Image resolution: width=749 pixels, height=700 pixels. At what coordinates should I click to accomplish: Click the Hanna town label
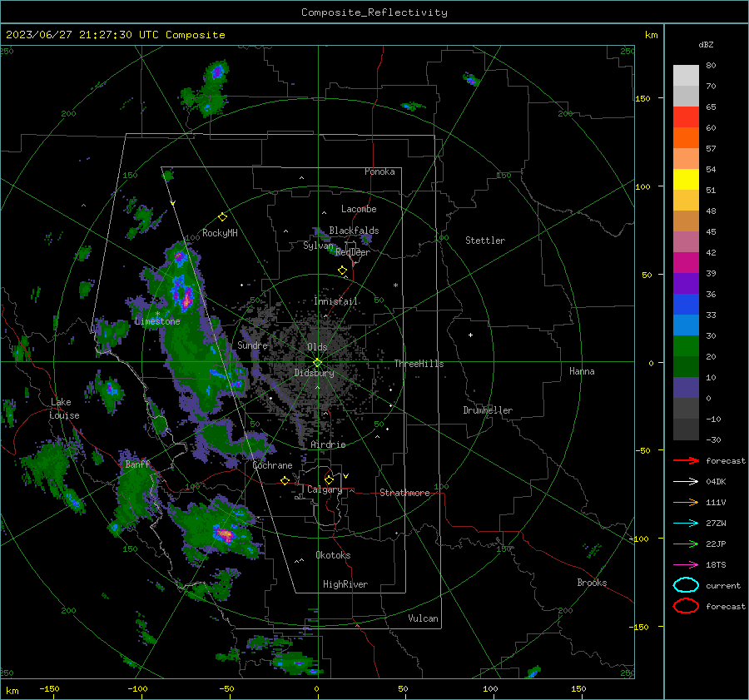point(582,371)
